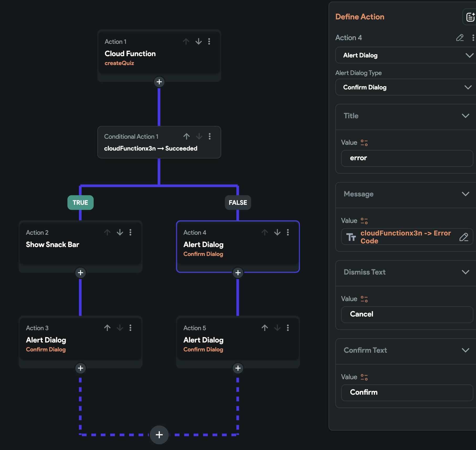The image size is (476, 450).
Task: Add merged action at bottom plus button
Action: (x=159, y=435)
